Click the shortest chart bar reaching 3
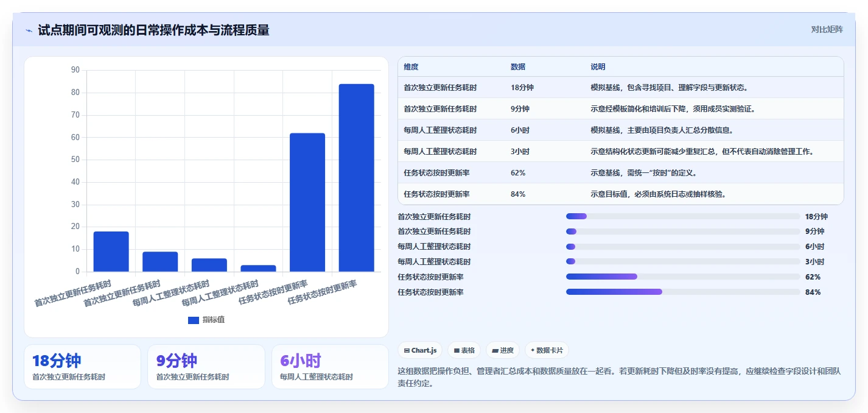Screen dimensions: 868x413 (x=258, y=269)
